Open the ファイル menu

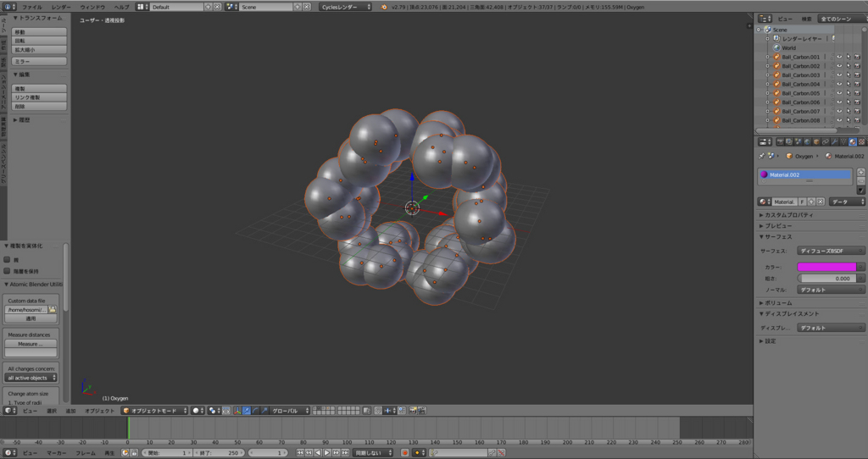coord(31,7)
